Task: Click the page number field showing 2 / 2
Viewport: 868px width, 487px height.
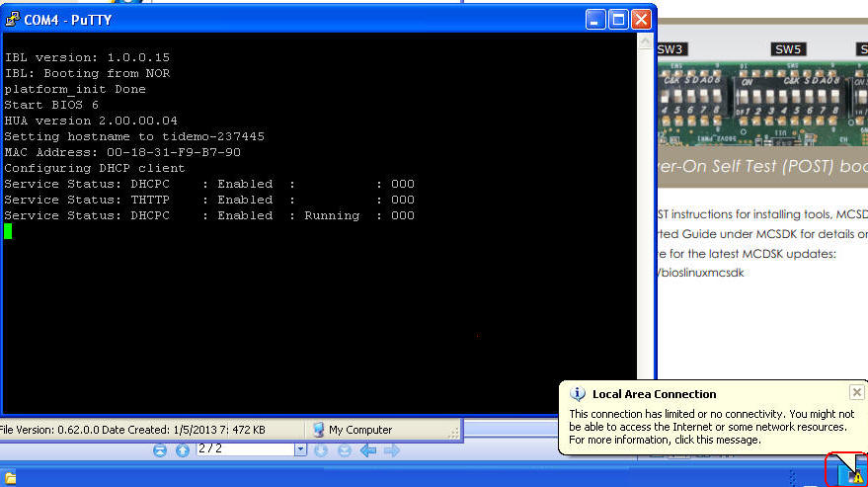Action: tap(245, 449)
